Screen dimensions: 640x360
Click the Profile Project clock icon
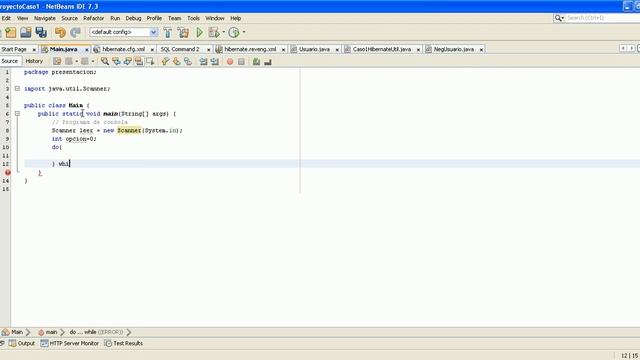tap(234, 32)
